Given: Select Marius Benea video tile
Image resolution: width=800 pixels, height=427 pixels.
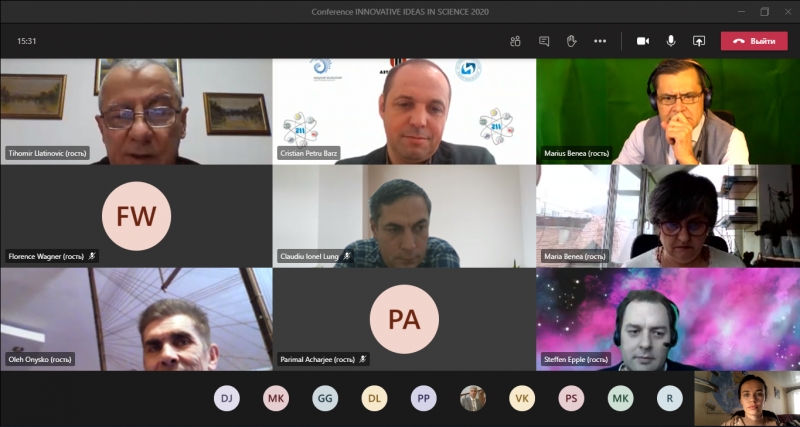Looking at the screenshot, I should (668, 111).
